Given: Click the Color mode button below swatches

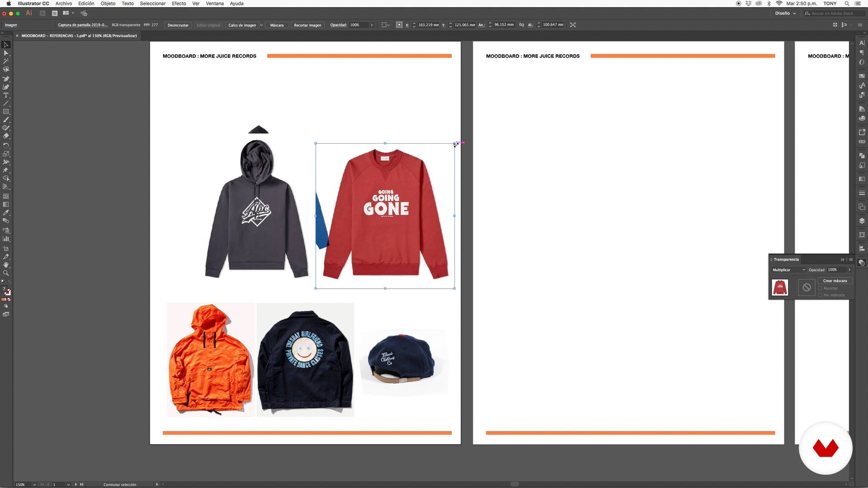Looking at the screenshot, I should tap(4, 300).
